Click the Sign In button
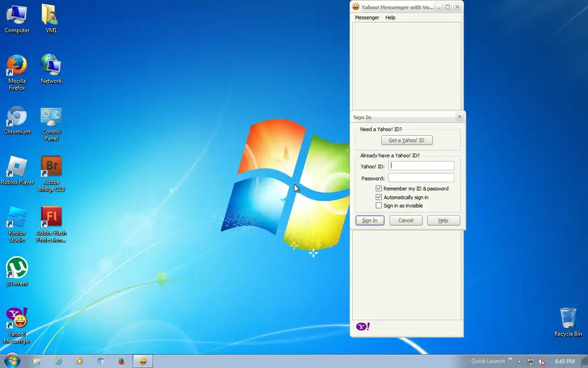Image resolution: width=588 pixels, height=368 pixels. click(370, 220)
